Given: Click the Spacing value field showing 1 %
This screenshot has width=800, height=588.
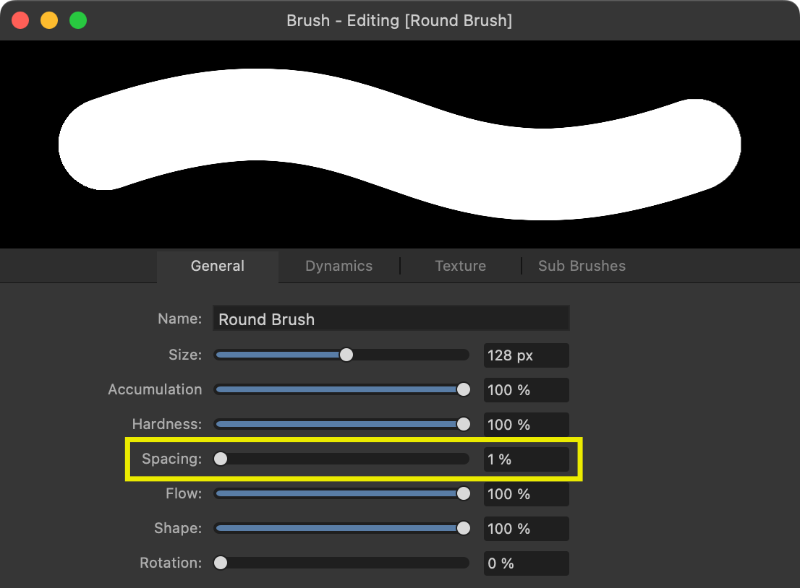Looking at the screenshot, I should point(526,459).
